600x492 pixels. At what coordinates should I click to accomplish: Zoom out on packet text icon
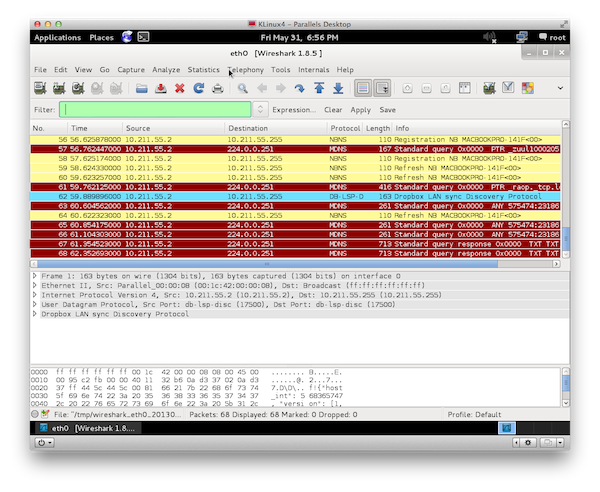point(426,88)
